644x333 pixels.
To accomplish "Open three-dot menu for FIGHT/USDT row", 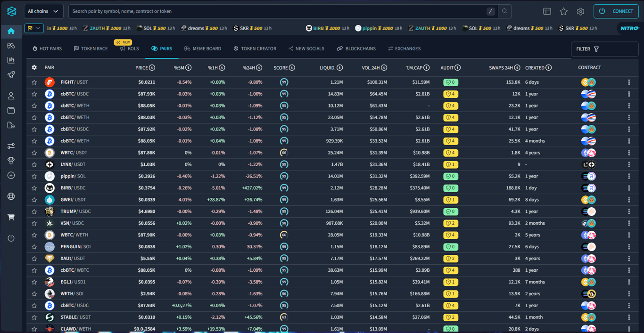I will coord(629,82).
